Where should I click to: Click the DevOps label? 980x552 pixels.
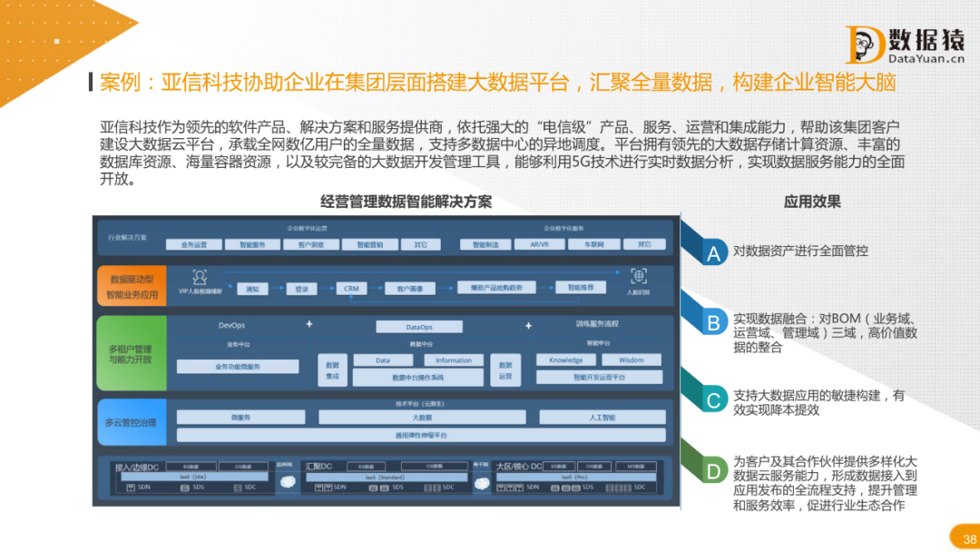[232, 325]
